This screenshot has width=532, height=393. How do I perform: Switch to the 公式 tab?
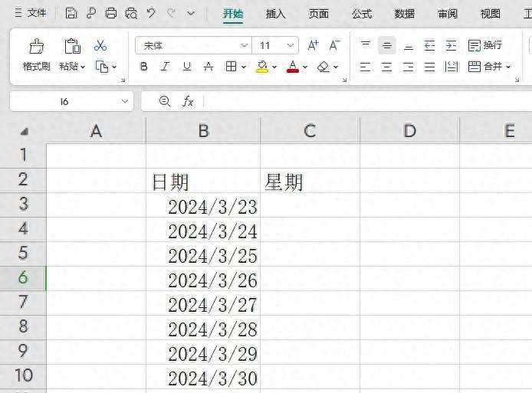coord(362,14)
